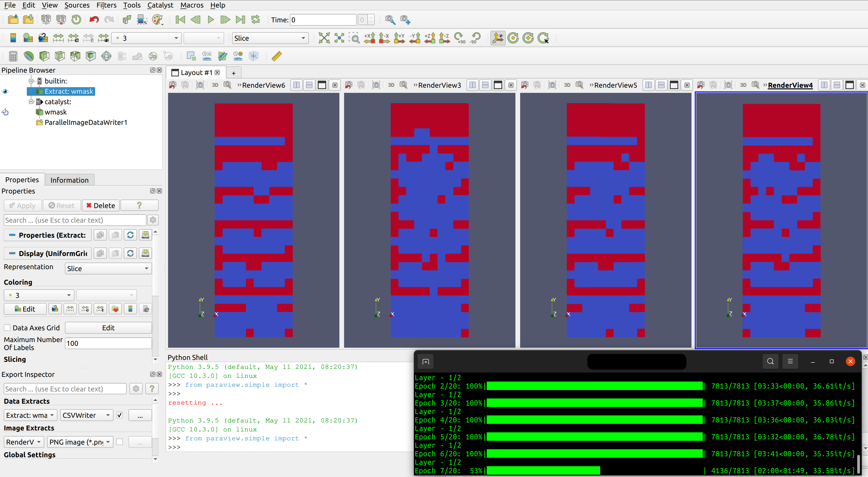Image resolution: width=868 pixels, height=477 pixels.
Task: Open the Representation Slice dropdown in Properties
Action: 108,268
